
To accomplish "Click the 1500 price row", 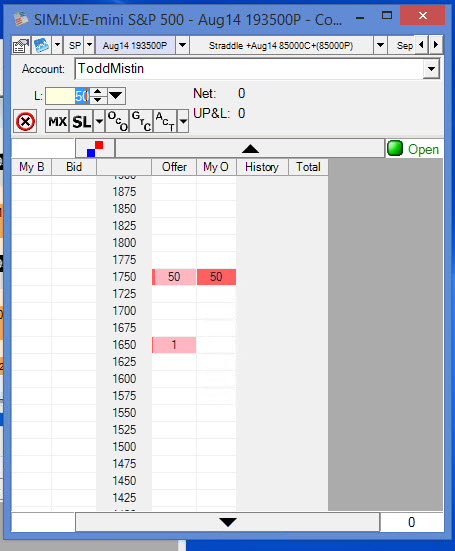I will tap(124, 447).
